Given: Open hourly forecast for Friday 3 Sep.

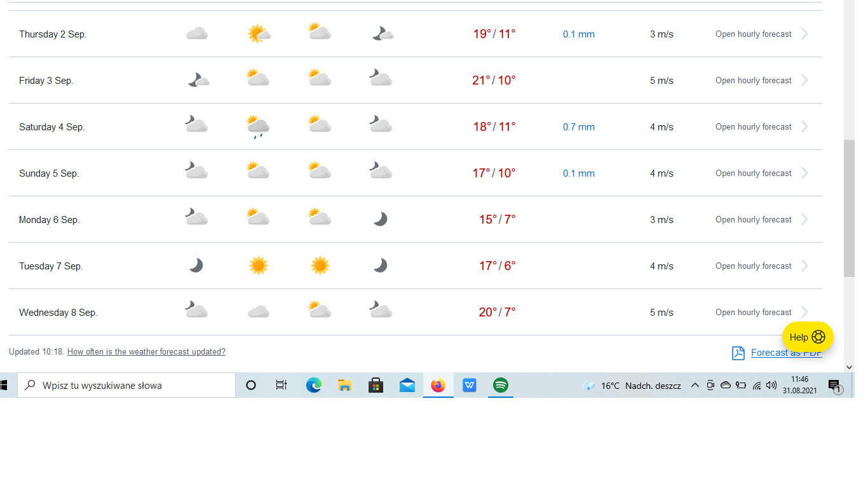Looking at the screenshot, I should coord(753,81).
